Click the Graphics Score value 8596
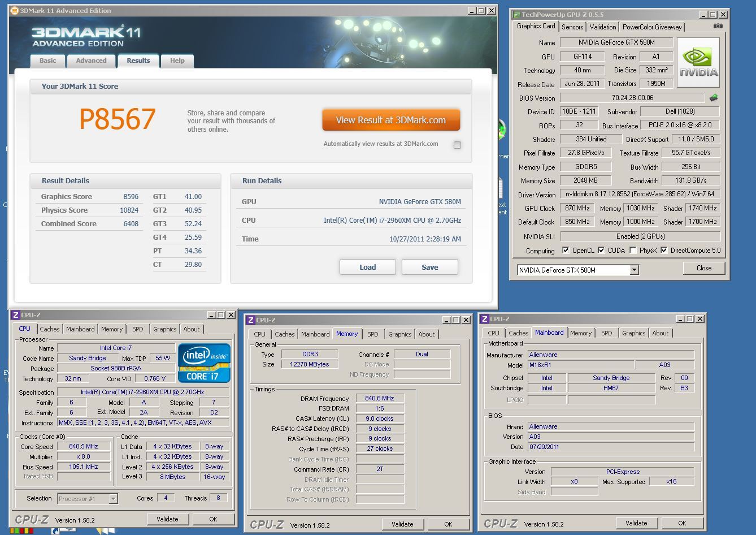 [x=131, y=197]
